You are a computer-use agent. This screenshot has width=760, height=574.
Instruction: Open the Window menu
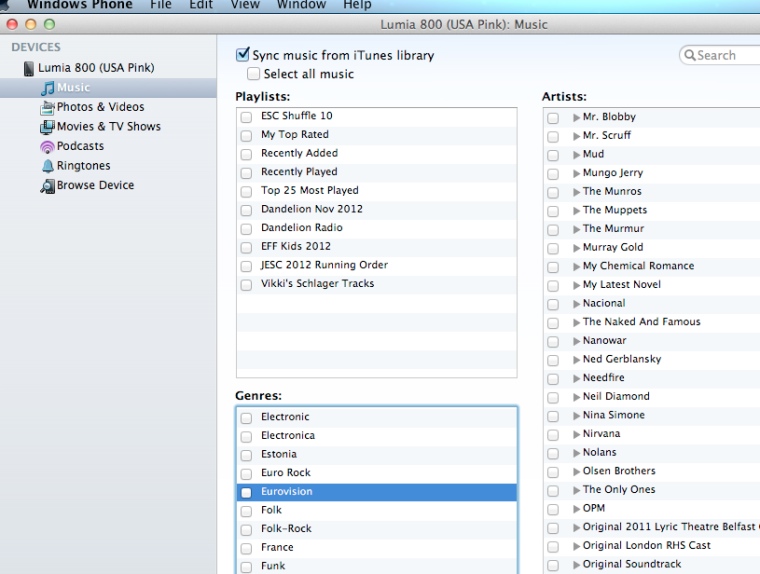coord(301,5)
